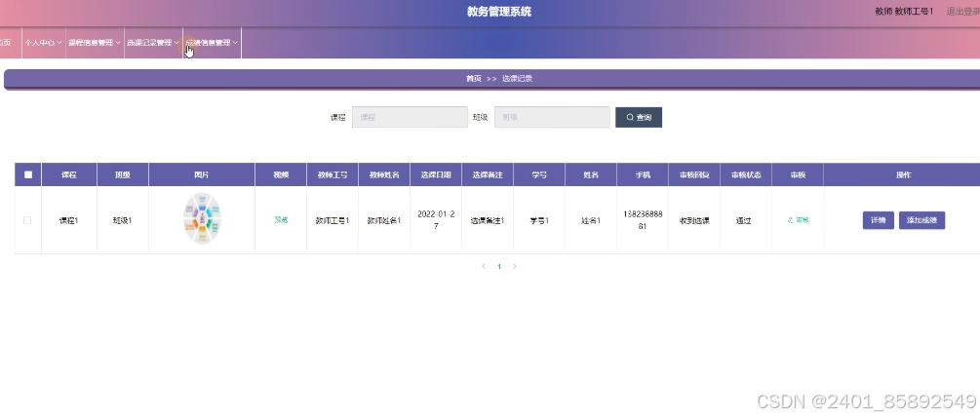This screenshot has width=980, height=419.
Task: Check the row checkbox for 课程1
Action: pyautogui.click(x=27, y=220)
